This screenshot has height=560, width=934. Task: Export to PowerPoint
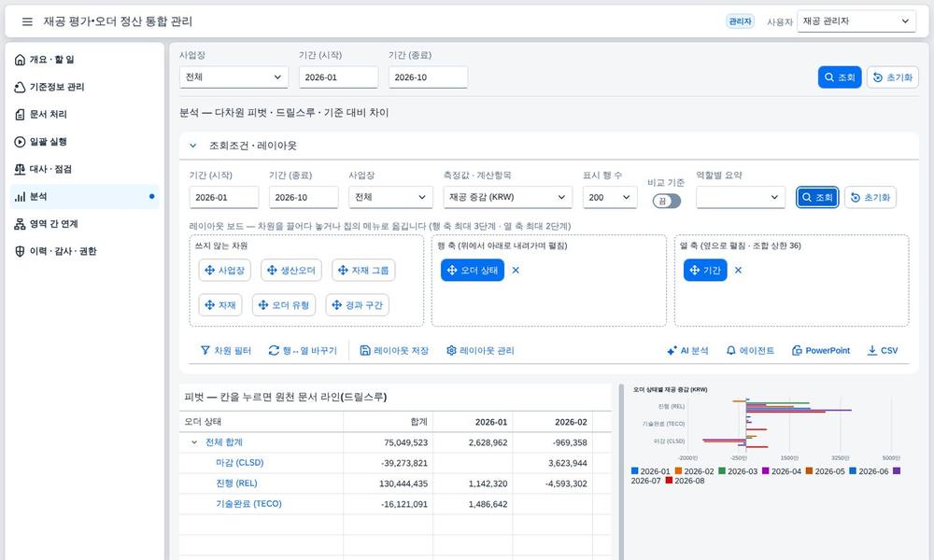tap(821, 351)
